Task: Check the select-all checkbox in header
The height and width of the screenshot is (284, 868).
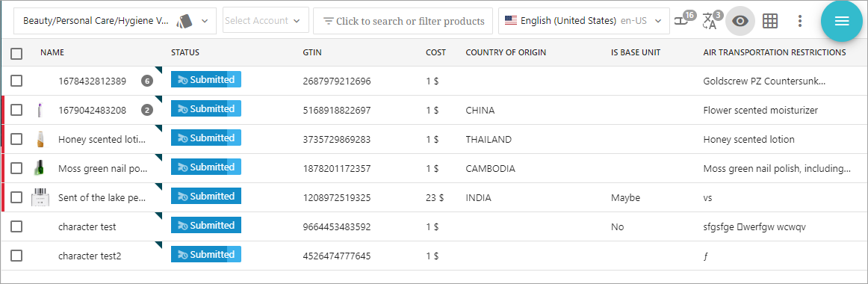Action: (x=16, y=53)
